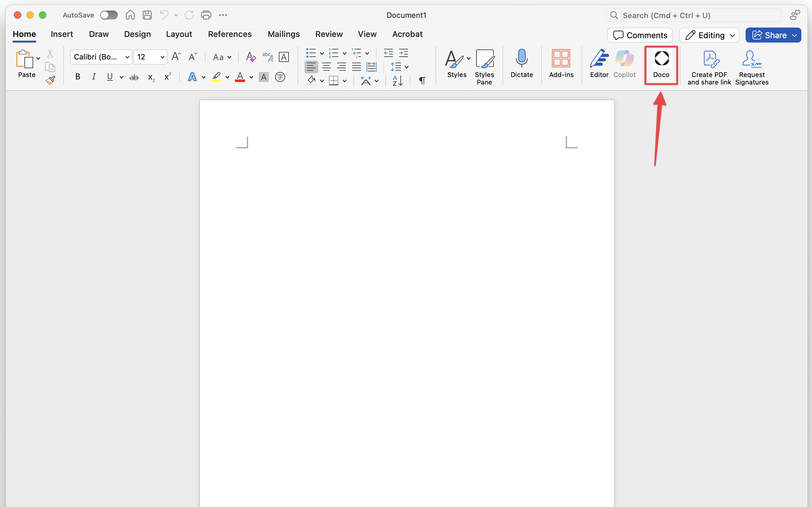Open the References tab
Image resolution: width=812 pixels, height=507 pixels.
point(230,34)
